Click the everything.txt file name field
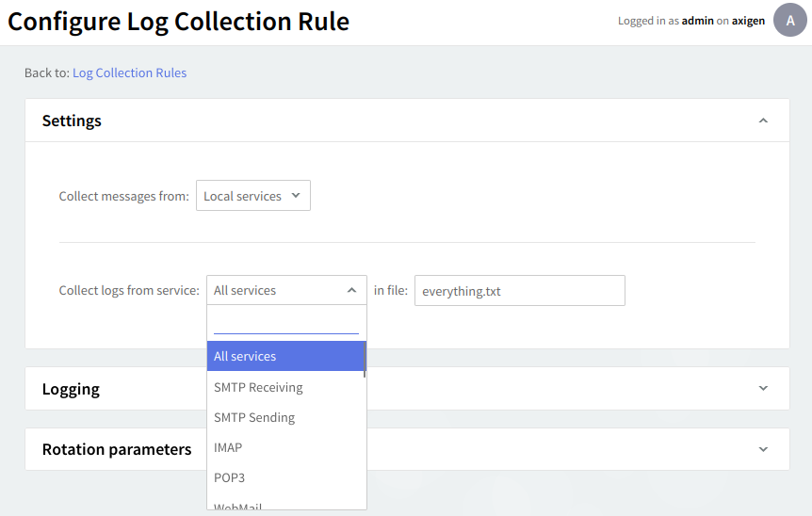This screenshot has width=812, height=516. tap(519, 291)
